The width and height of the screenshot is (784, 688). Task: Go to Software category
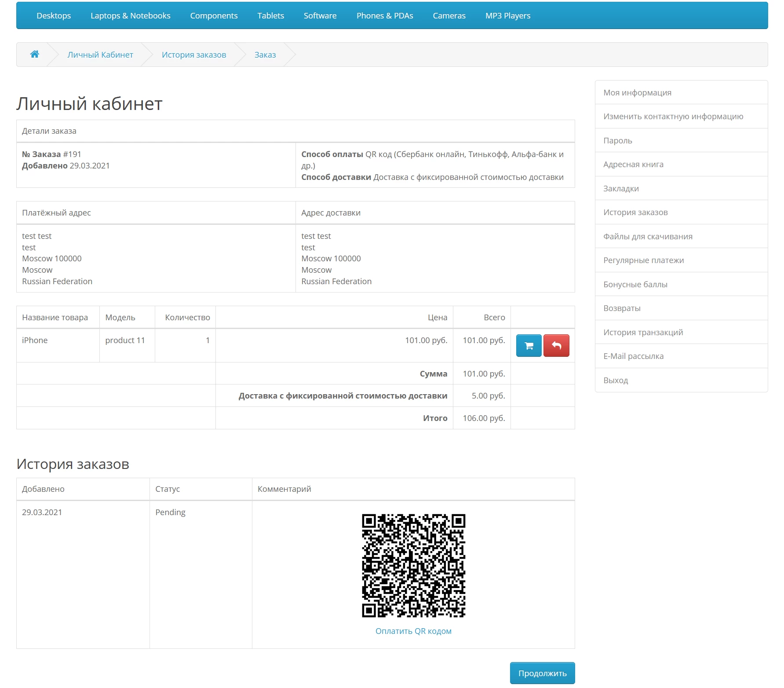320,16
